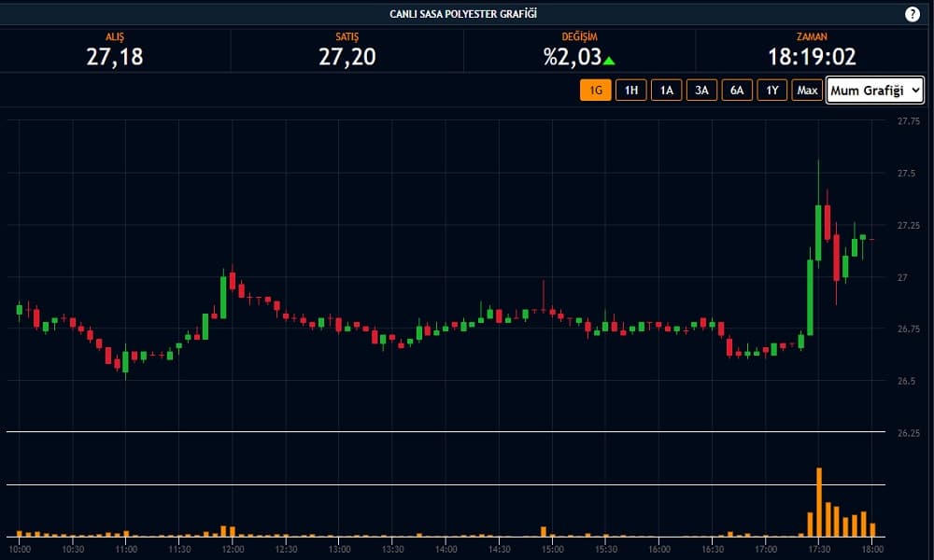Switch to the 1H weekly range
The width and height of the screenshot is (934, 560).
(x=630, y=91)
